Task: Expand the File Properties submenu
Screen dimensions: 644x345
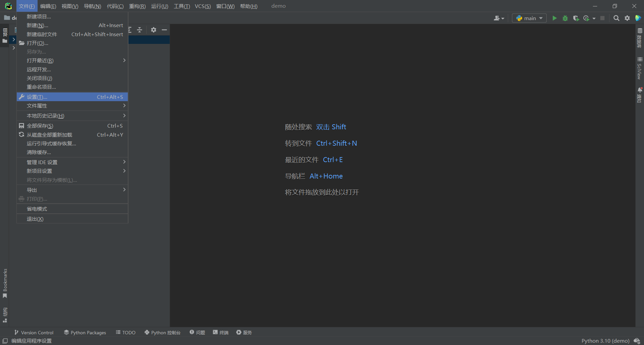Action: [x=72, y=106]
